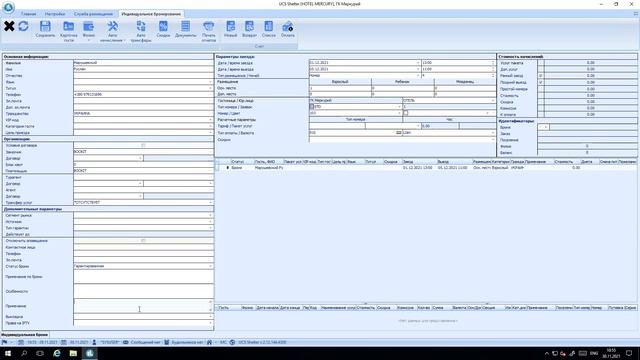Toggle Услуг пакета checkbox

(x=541, y=63)
